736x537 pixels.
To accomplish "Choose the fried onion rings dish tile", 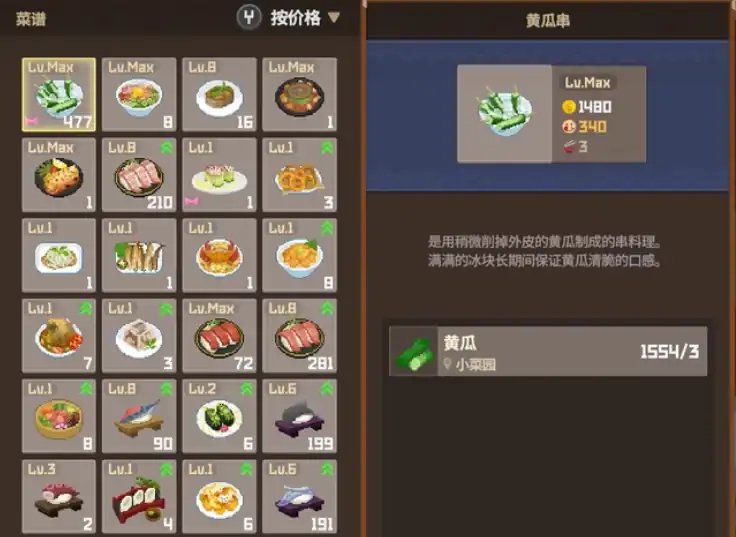I will point(299,175).
